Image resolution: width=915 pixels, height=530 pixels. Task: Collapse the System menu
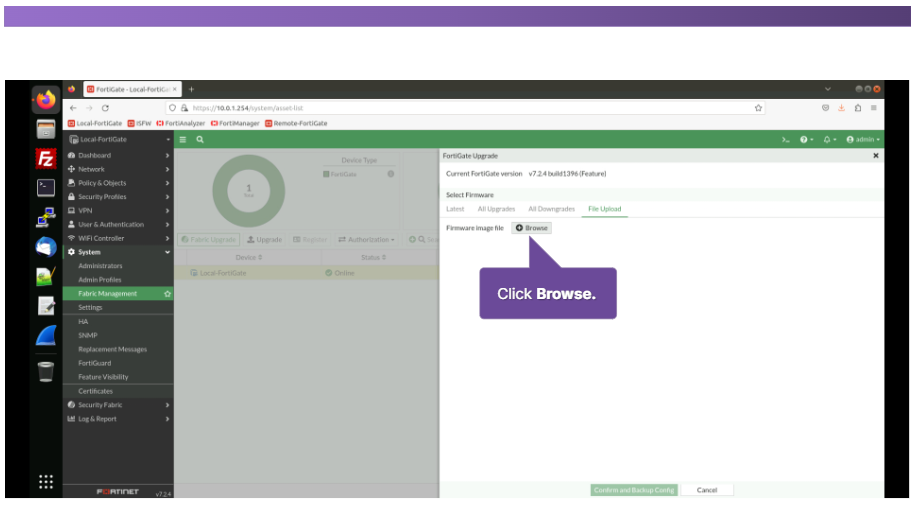[119, 252]
